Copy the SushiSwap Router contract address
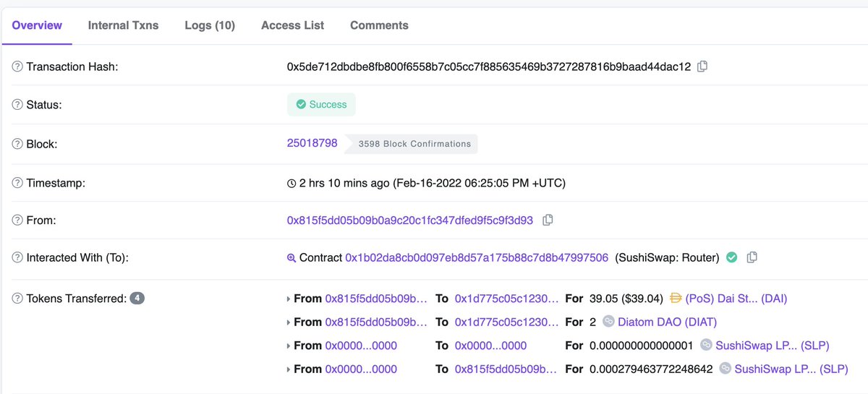Image resolution: width=868 pixels, height=394 pixels. [x=752, y=257]
